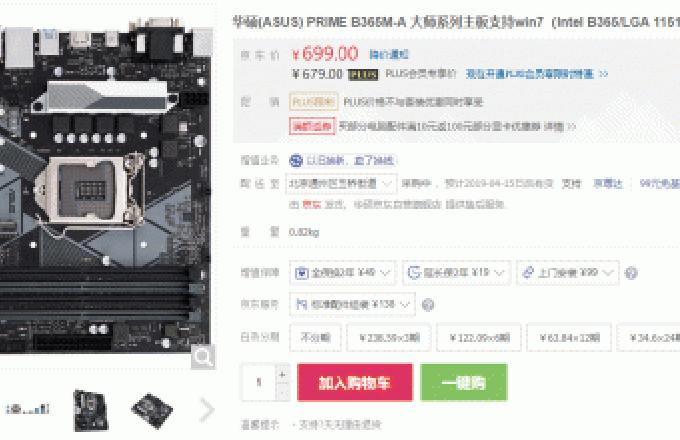This screenshot has height=440, width=680.
Task: Click the next arrow in thumbnail strip
Action: (x=207, y=410)
